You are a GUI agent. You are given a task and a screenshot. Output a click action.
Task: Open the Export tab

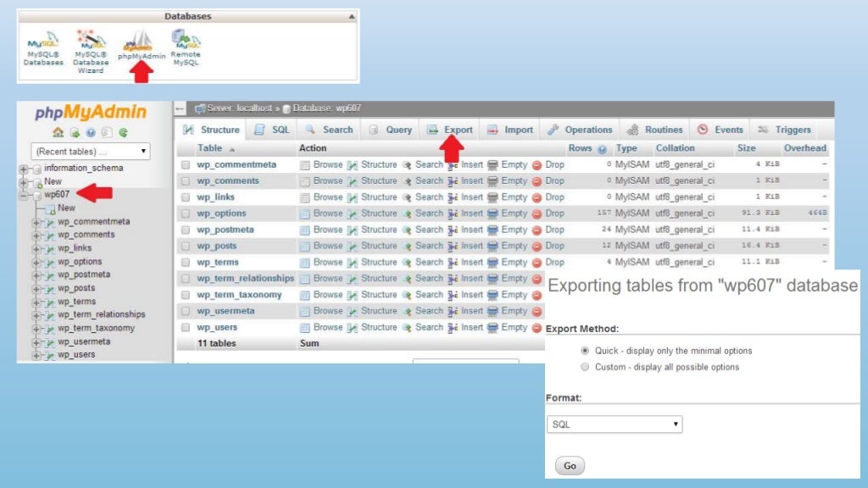[x=450, y=130]
